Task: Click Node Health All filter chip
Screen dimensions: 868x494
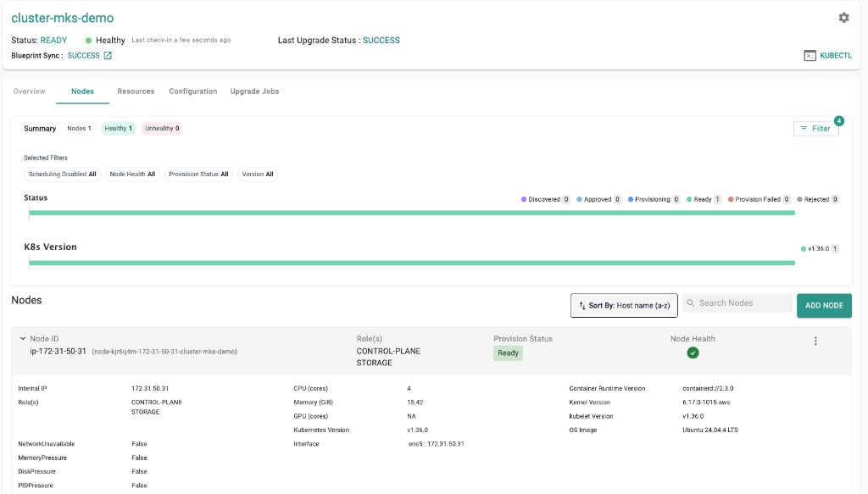Action: tap(132, 175)
